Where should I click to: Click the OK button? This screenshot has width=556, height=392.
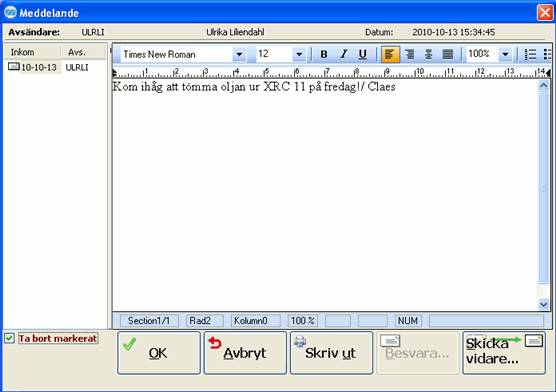159,353
